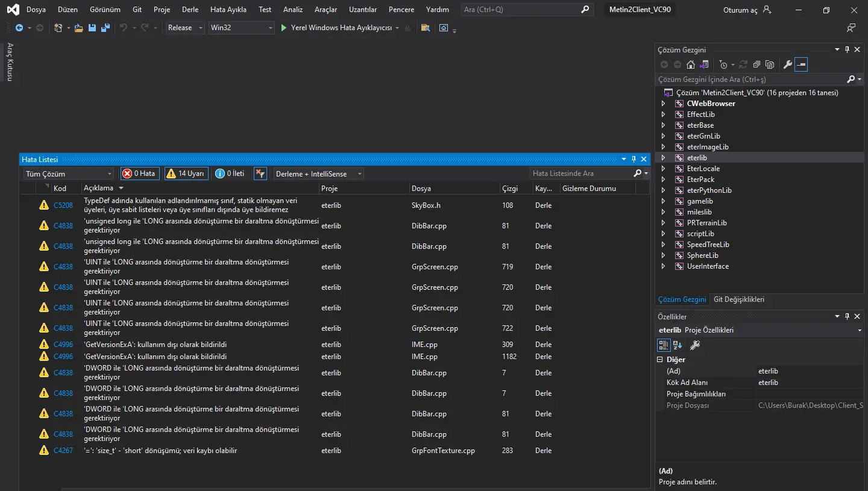Open Properties wrench icon in Çözüm Gezgini

tap(787, 64)
